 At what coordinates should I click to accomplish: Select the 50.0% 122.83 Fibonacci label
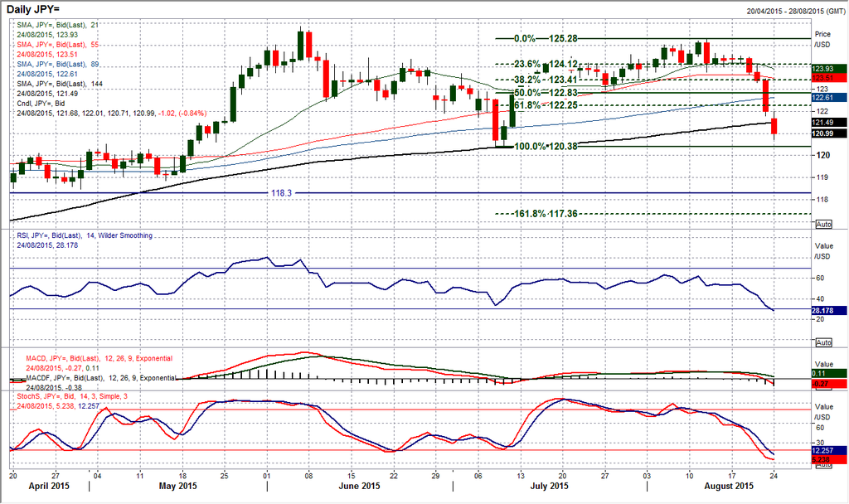546,93
